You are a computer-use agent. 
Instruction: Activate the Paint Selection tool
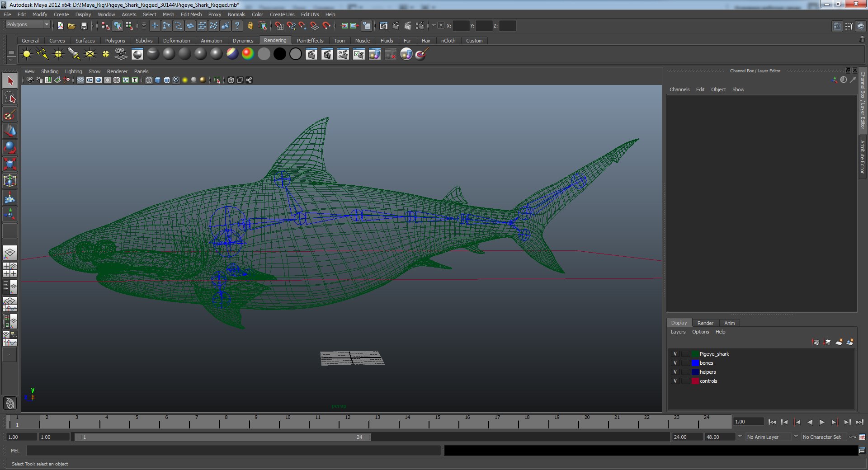pos(10,114)
